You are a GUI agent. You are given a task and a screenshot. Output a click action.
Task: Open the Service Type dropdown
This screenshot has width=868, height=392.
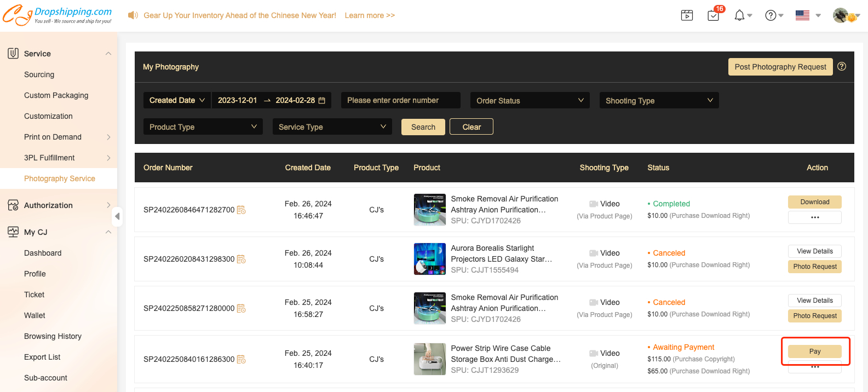click(x=332, y=126)
